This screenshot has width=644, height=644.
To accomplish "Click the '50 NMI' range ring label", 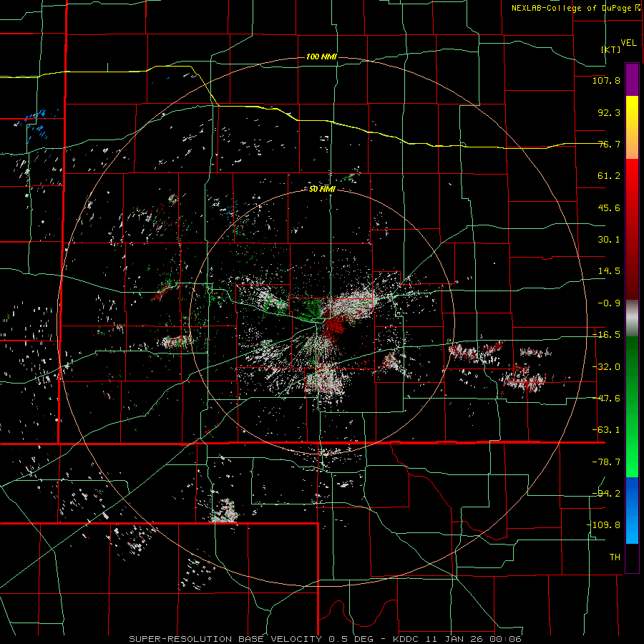I will (x=322, y=189).
